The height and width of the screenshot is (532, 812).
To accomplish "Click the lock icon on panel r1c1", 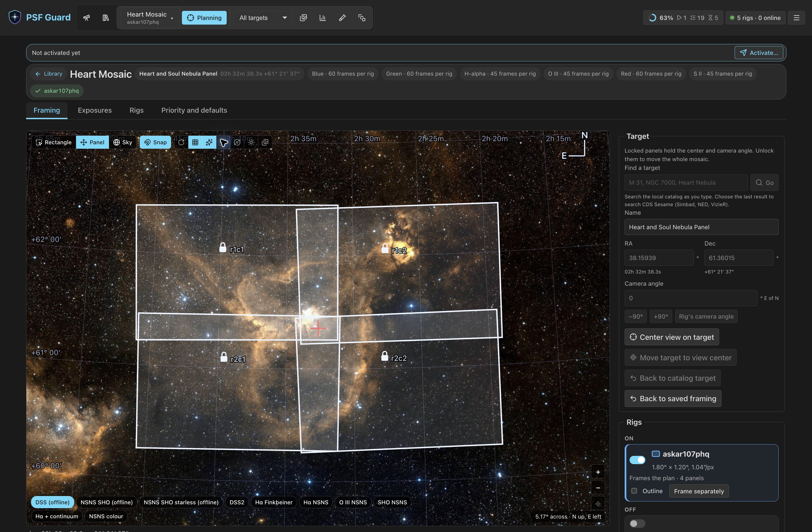I will pyautogui.click(x=223, y=247).
